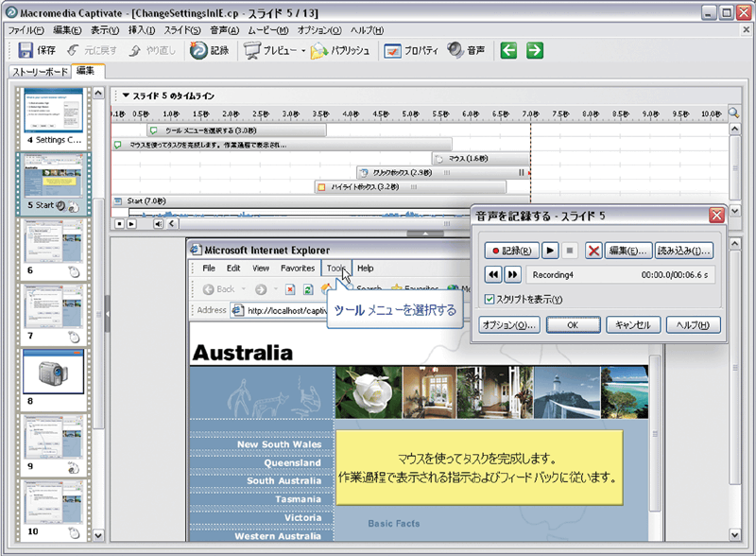756x556 pixels.
Task: Click the timeline stop button
Action: tap(120, 224)
